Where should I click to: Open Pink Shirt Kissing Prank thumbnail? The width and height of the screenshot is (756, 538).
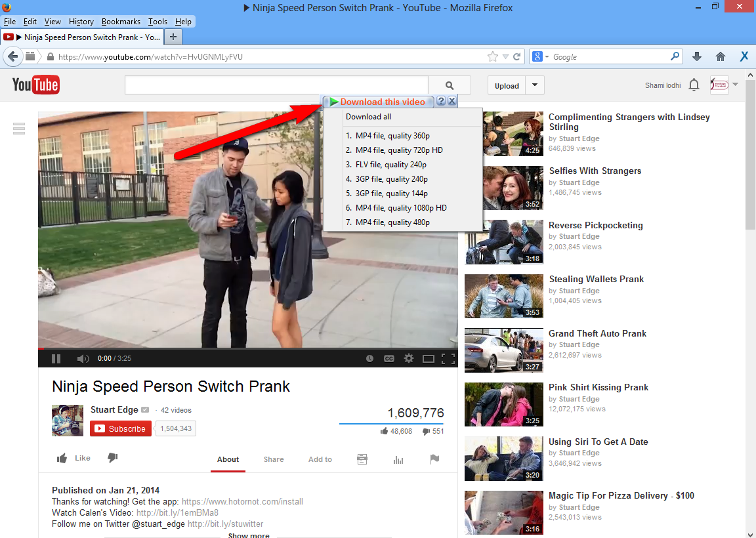point(504,404)
